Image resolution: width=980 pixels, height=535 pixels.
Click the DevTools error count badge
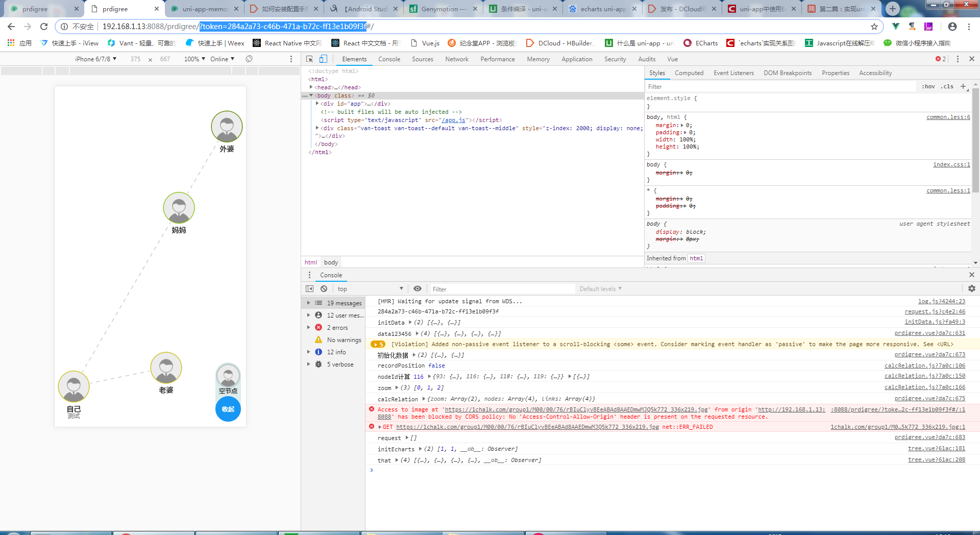tap(941, 59)
